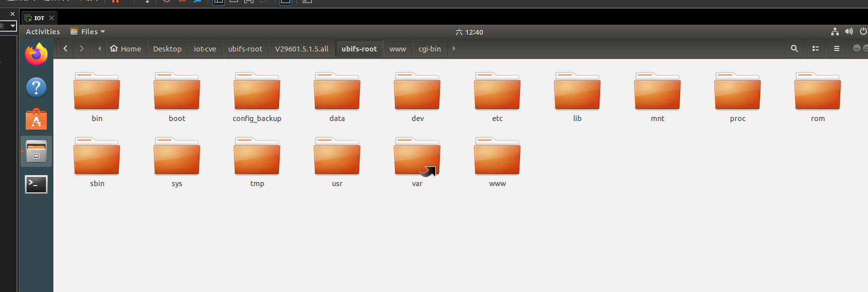Navigate to Home in path bar

[x=126, y=49]
